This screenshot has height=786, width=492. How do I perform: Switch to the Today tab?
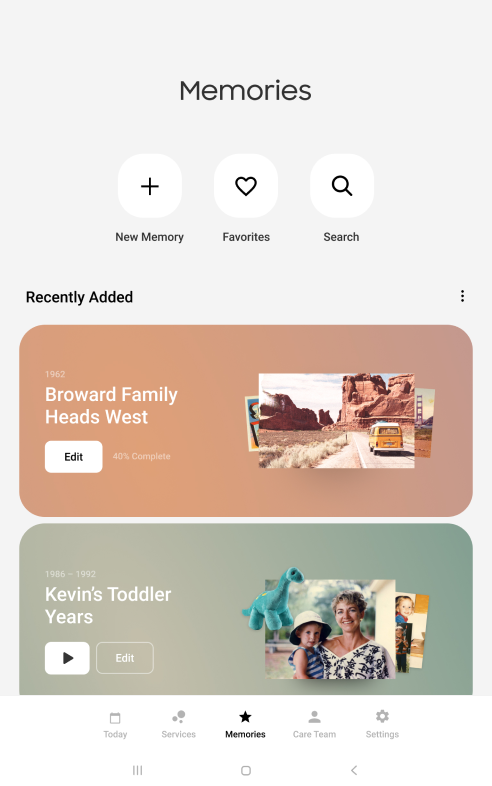[x=115, y=725]
